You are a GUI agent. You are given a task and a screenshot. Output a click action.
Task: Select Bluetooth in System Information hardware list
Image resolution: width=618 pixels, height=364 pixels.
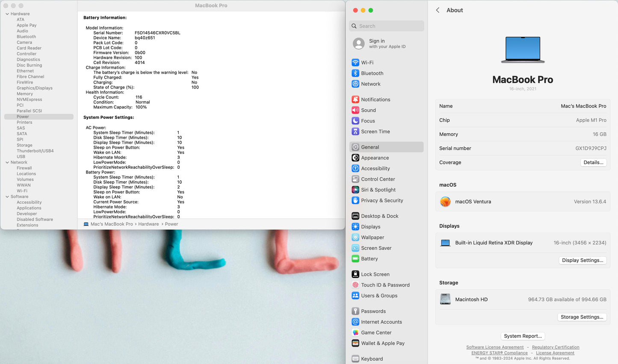click(26, 37)
